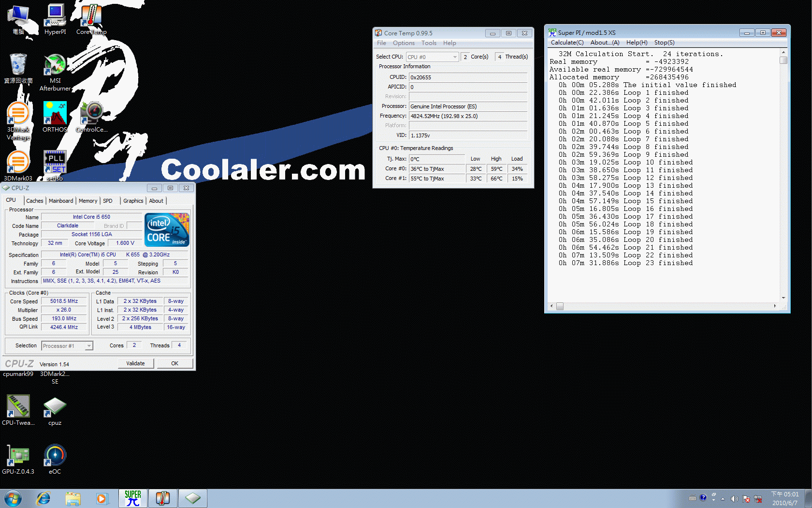Open Core Temp File menu

381,43
